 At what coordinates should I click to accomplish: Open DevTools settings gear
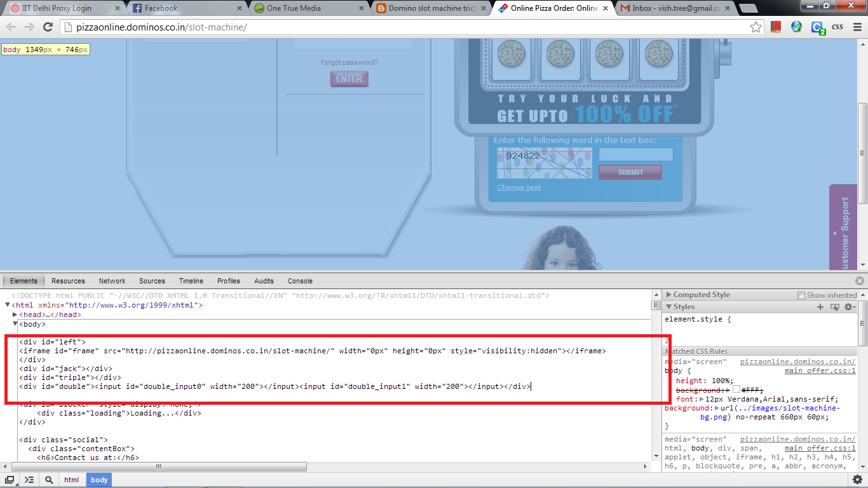point(857,480)
